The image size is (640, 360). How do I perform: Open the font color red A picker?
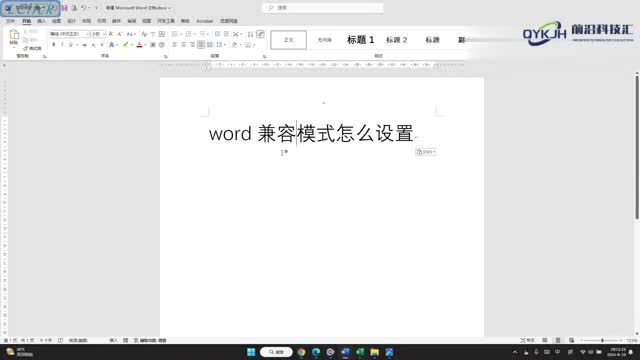click(139, 45)
